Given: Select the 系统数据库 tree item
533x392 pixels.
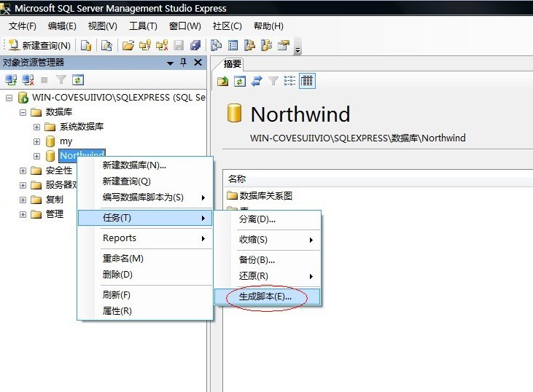Looking at the screenshot, I should (x=82, y=127).
